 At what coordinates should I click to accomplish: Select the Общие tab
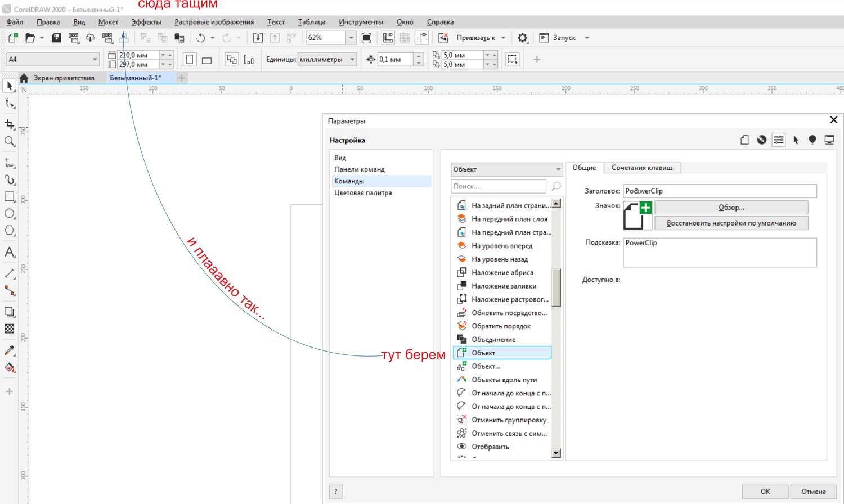584,168
